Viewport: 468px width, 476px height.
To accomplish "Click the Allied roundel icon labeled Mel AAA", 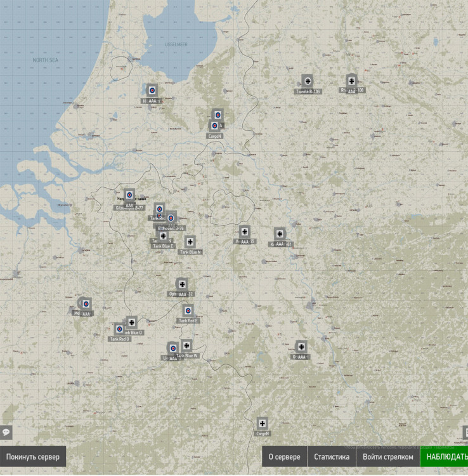I will 86,304.
